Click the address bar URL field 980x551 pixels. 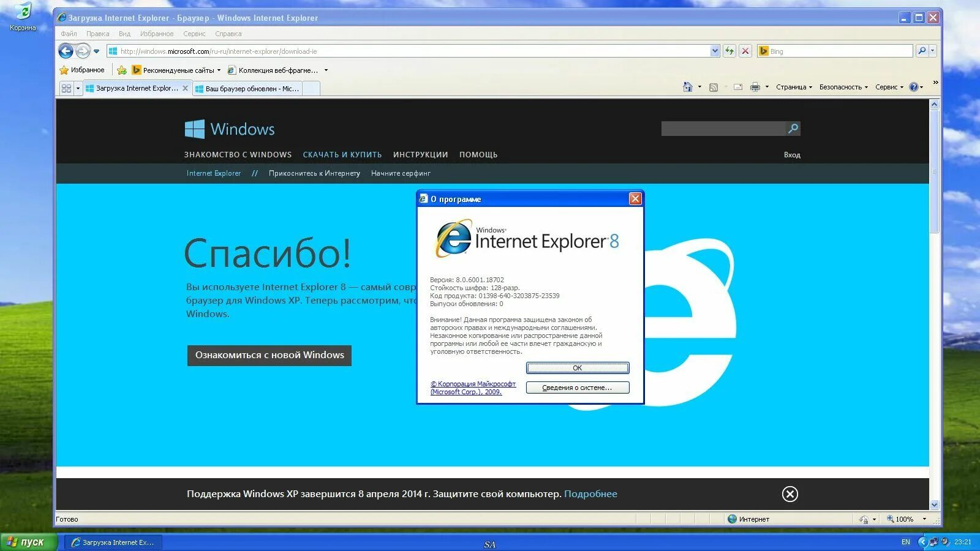click(x=409, y=51)
